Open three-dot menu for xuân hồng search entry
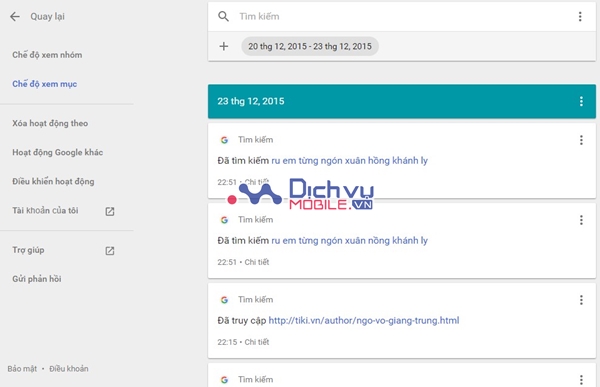The image size is (600, 387). click(x=581, y=140)
